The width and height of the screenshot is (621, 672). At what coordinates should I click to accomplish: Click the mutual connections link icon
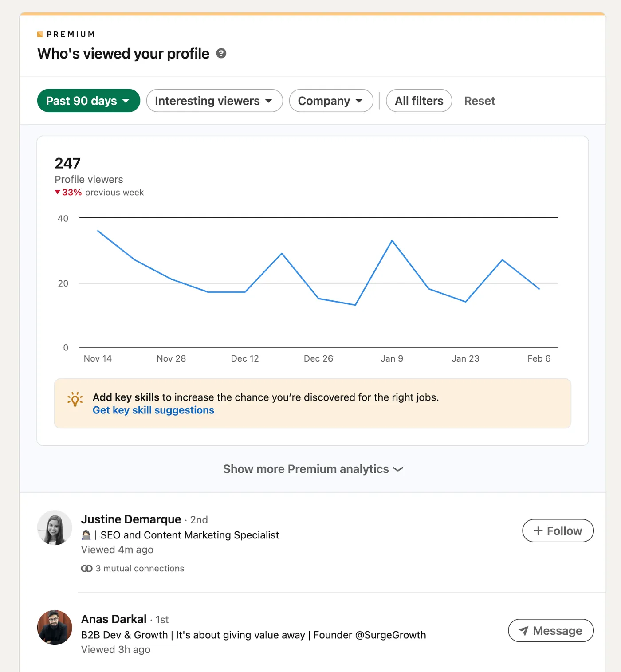(x=86, y=569)
